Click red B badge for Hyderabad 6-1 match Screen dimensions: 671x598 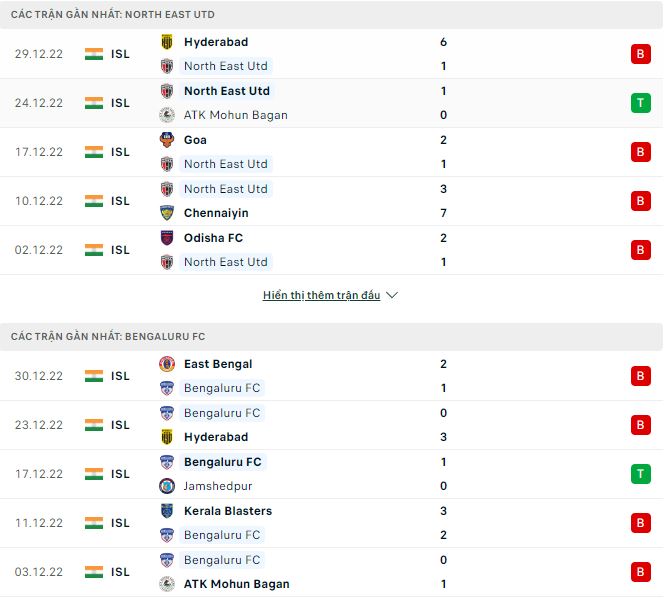tap(640, 54)
